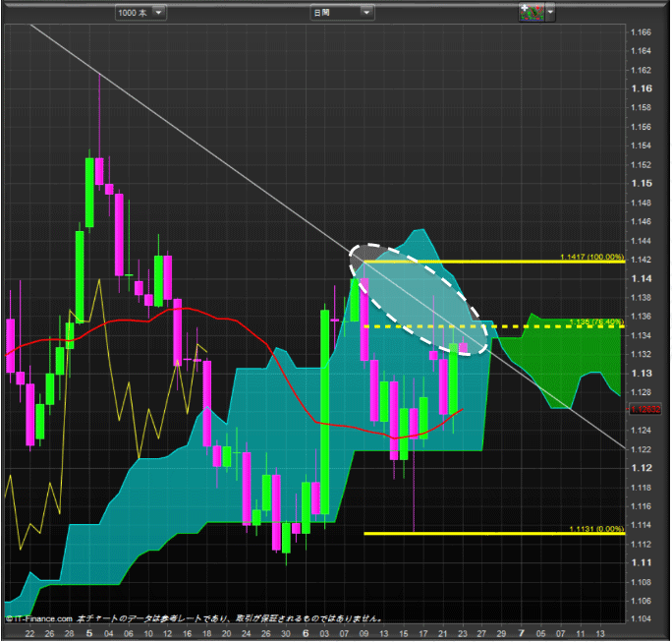
Task: Expand the arrow beside the indicator icon
Action: [550, 12]
